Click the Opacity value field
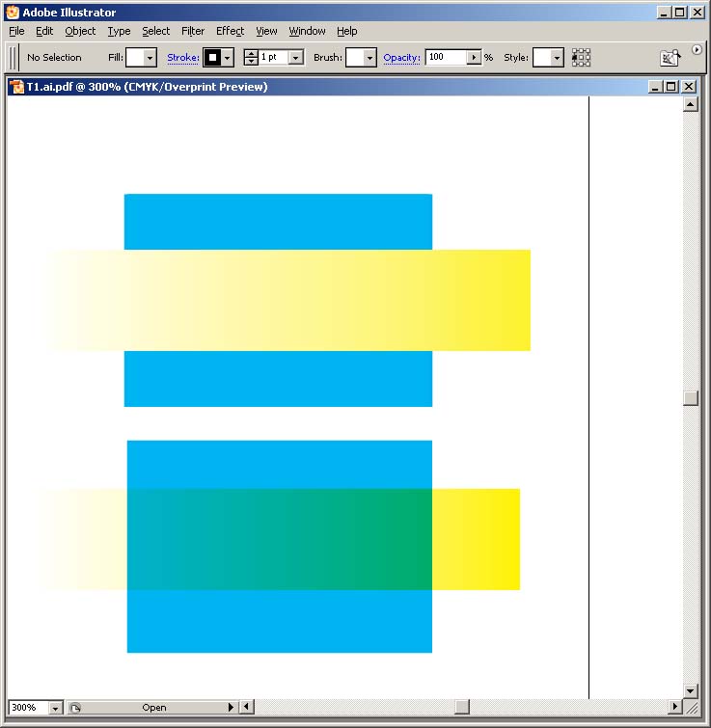This screenshot has height=728, width=711. pyautogui.click(x=446, y=57)
